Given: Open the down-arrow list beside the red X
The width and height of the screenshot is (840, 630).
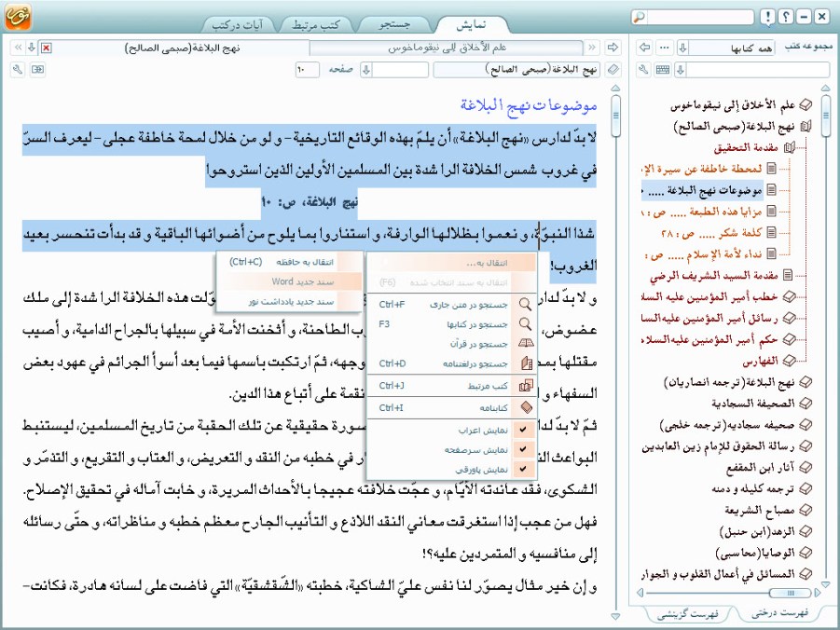Looking at the screenshot, I should click(x=32, y=48).
